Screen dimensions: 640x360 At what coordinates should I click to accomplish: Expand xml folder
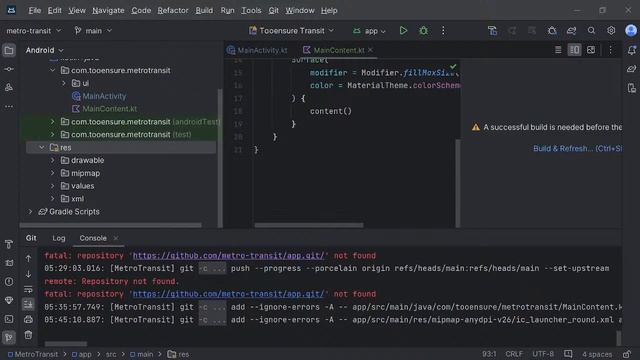tap(53, 199)
